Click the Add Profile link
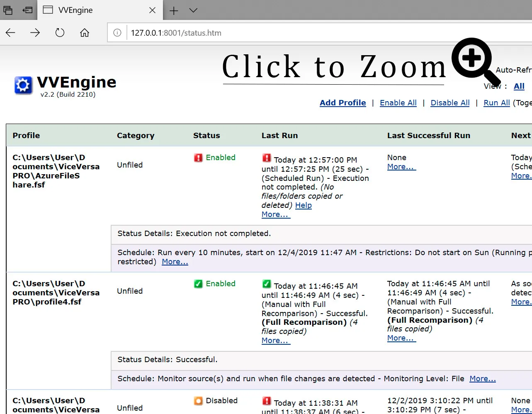532x414 pixels. [x=343, y=103]
